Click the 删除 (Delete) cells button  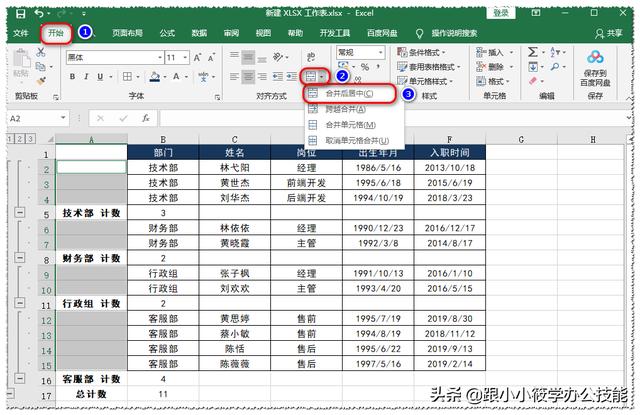(494, 67)
